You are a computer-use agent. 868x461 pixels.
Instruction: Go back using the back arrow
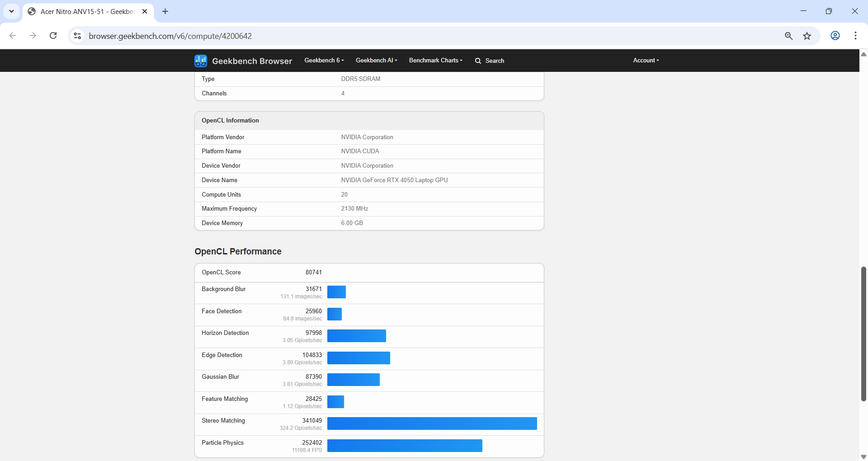click(13, 36)
